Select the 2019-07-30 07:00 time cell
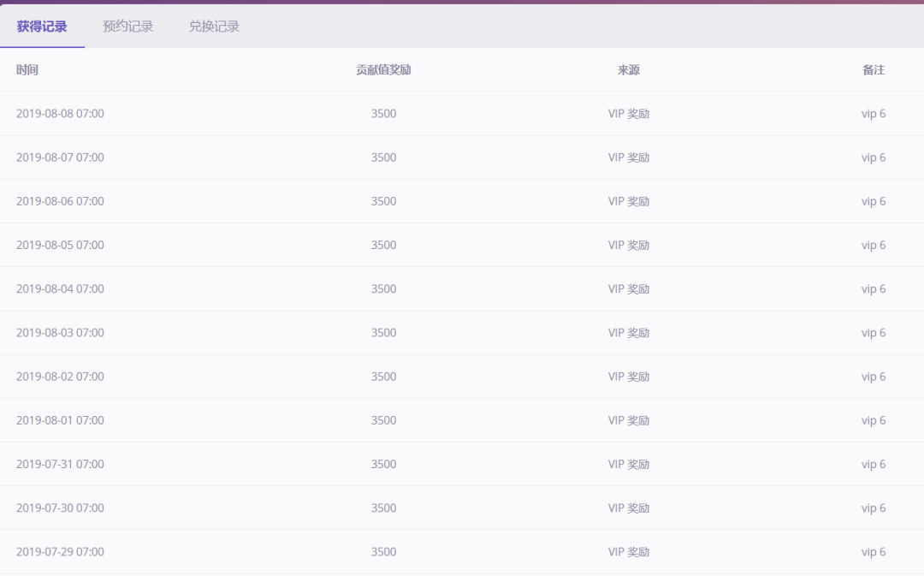This screenshot has width=924, height=576. (x=60, y=508)
